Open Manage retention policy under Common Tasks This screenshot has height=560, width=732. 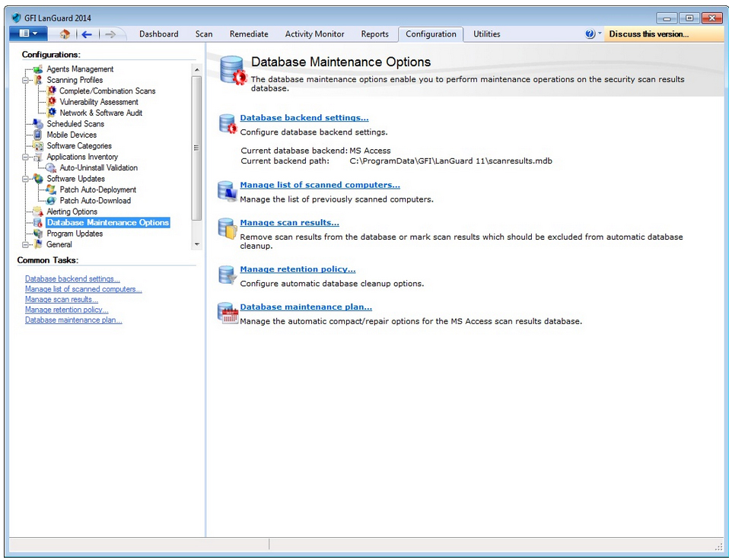pyautogui.click(x=67, y=310)
